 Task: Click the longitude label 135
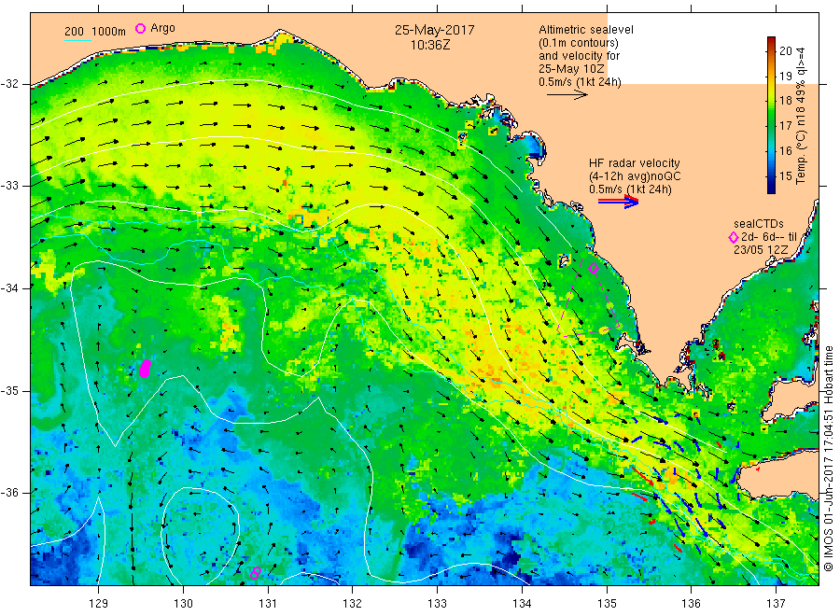[x=607, y=604]
